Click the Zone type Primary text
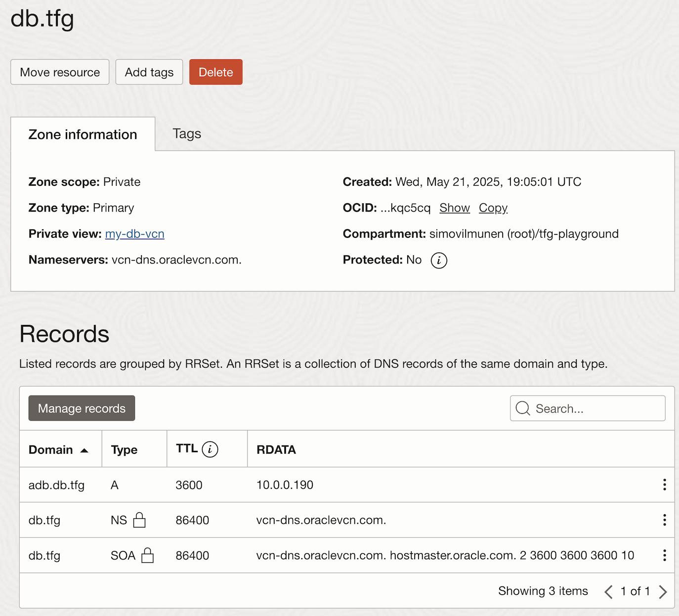This screenshot has height=616, width=679. (x=113, y=208)
